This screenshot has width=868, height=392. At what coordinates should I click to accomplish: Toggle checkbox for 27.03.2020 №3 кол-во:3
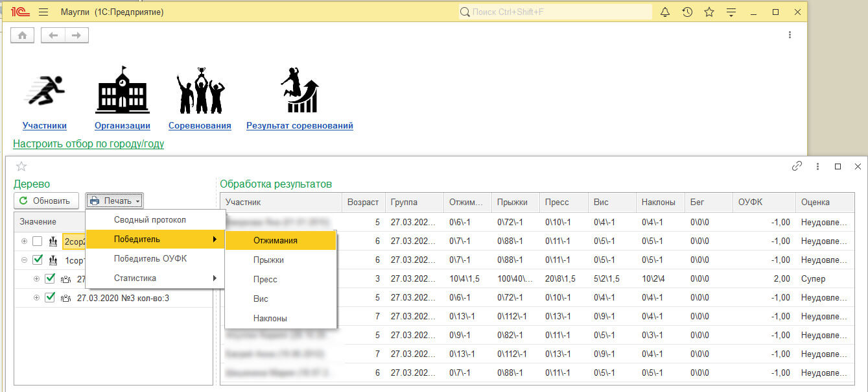pyautogui.click(x=50, y=298)
